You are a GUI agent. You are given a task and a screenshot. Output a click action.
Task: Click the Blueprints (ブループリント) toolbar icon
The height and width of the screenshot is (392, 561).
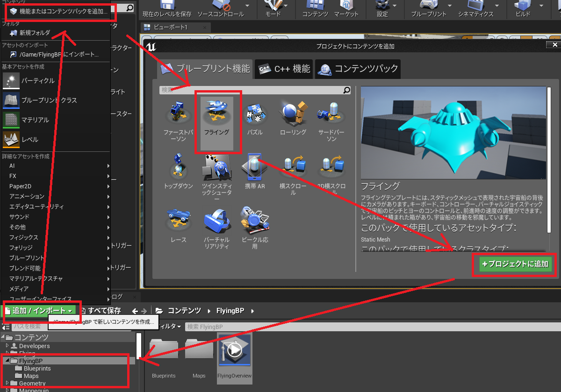[x=429, y=5]
